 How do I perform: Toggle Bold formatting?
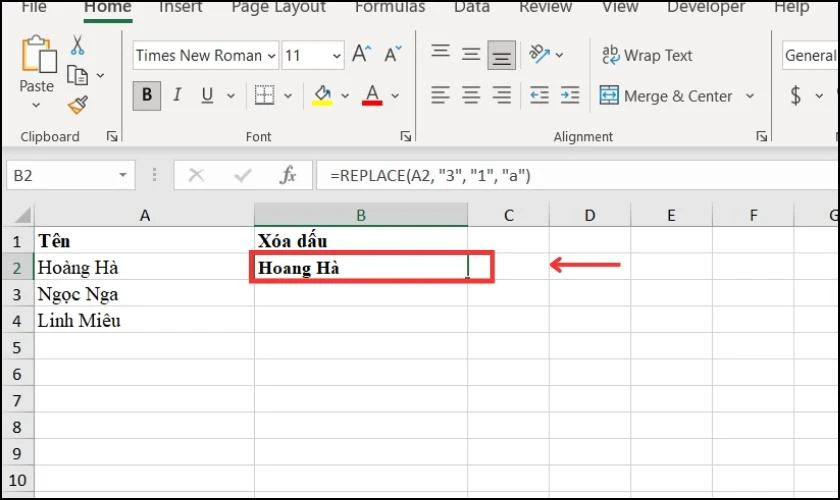pyautogui.click(x=147, y=95)
